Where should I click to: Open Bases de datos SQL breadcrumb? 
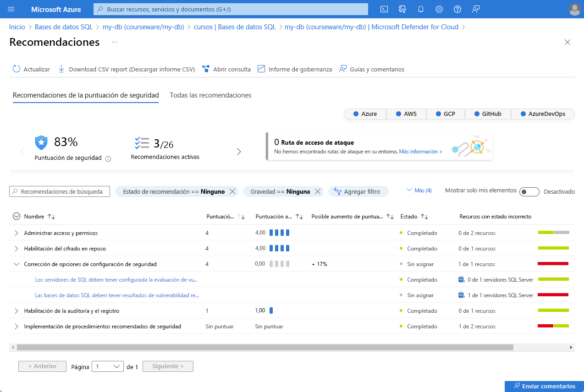[x=64, y=27]
